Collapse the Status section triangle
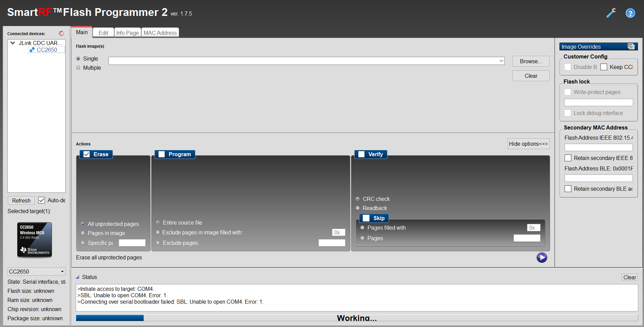Viewport: 644px width, 327px height. [x=77, y=277]
